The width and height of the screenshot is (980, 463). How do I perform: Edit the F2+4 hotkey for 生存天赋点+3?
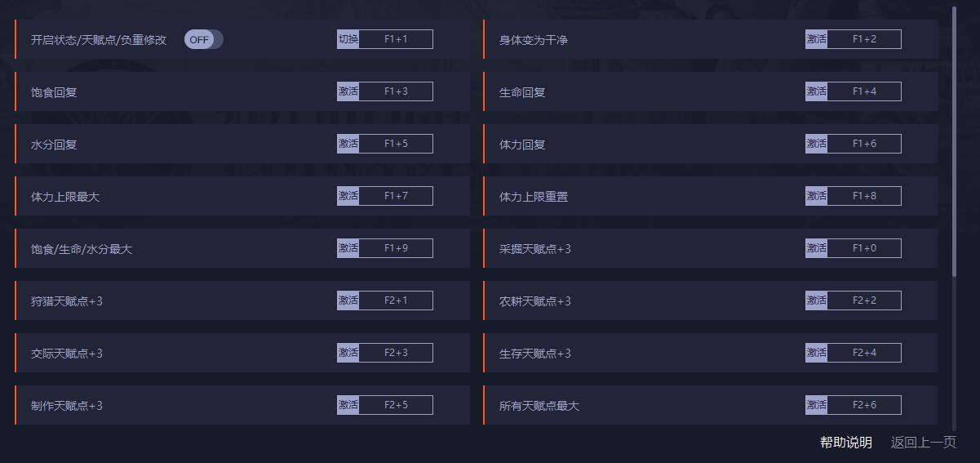863,353
